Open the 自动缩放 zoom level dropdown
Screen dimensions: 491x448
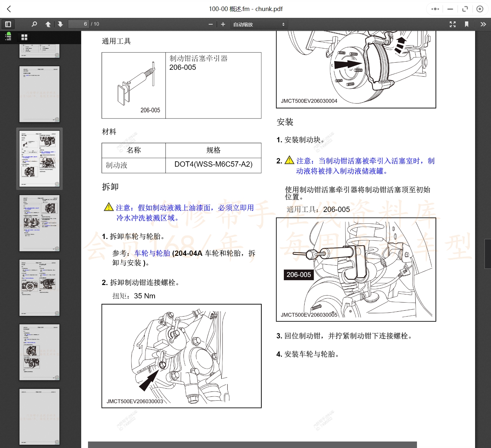[259, 24]
